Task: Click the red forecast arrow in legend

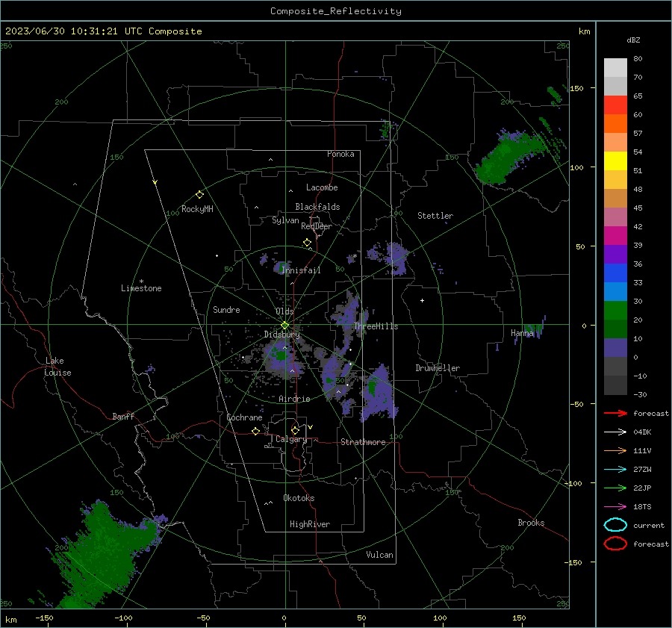Action: 615,413
